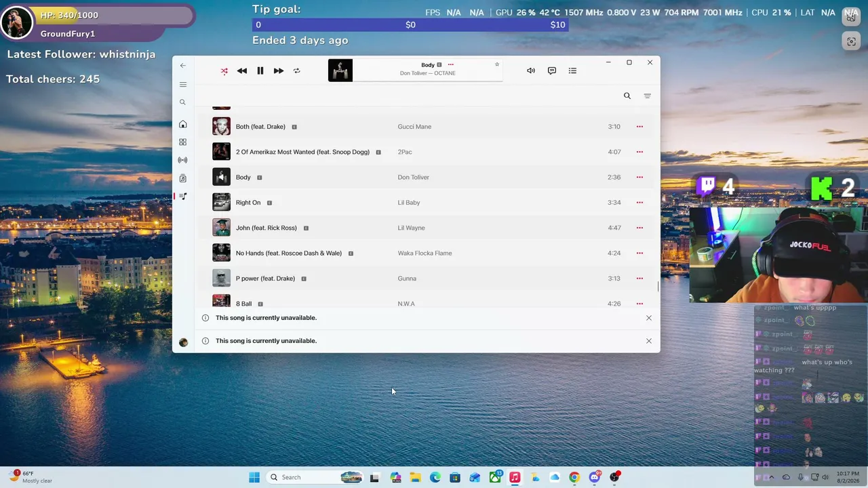This screenshot has height=488, width=868.
Task: Open the Windows Start menu
Action: point(254,477)
